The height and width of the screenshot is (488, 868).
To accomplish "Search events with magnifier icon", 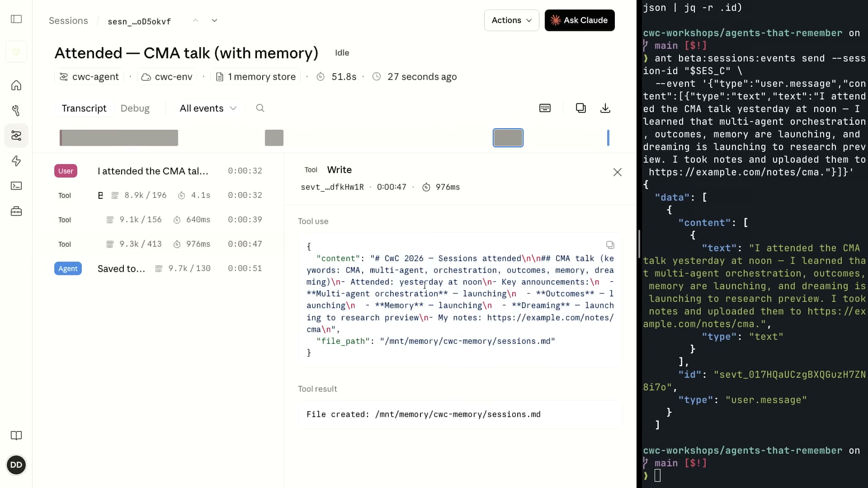I will coord(260,108).
